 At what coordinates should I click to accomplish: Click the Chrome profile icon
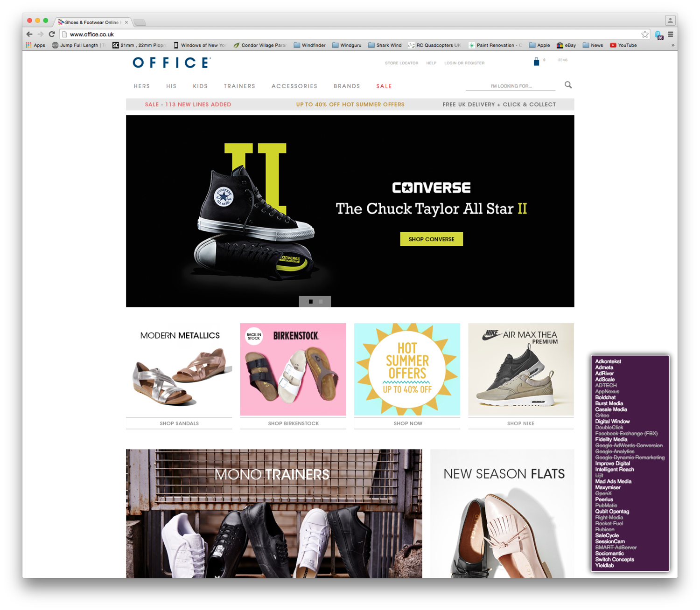tap(670, 20)
